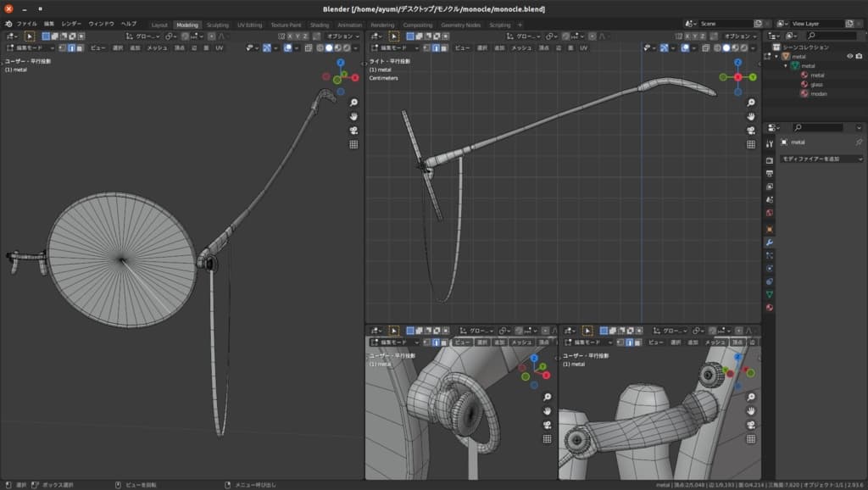Open the Tool properties tab icon
The image size is (868, 490).
tap(770, 144)
